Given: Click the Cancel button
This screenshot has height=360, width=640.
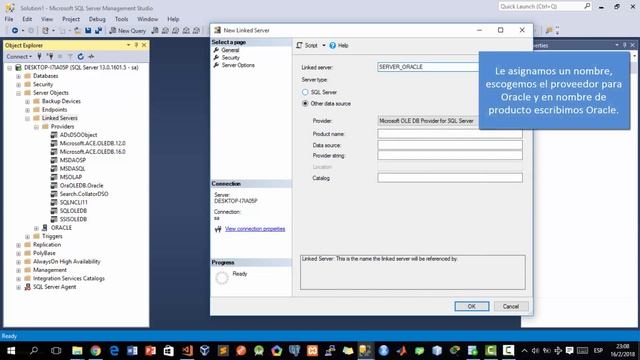Looking at the screenshot, I should pos(511,306).
